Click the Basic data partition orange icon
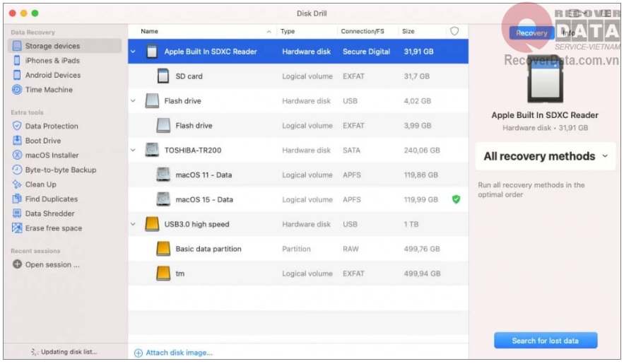The width and height of the screenshot is (624, 364). (163, 249)
